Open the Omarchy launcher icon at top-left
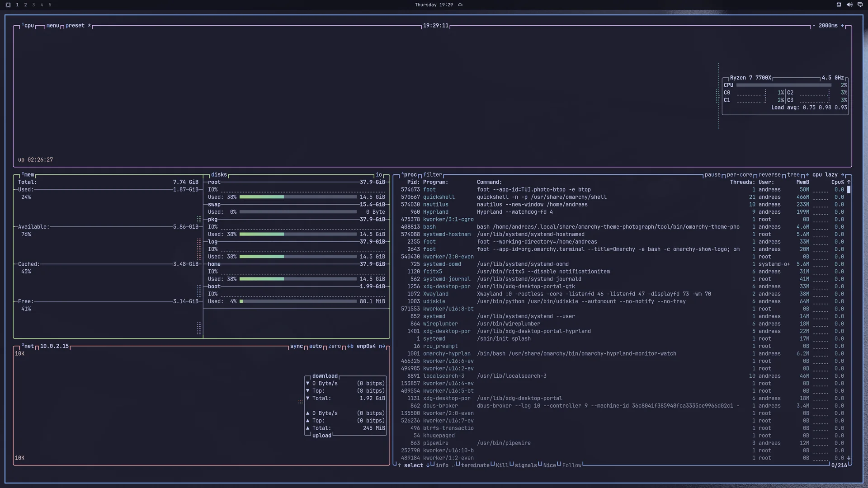The height and width of the screenshot is (488, 868). click(x=8, y=5)
